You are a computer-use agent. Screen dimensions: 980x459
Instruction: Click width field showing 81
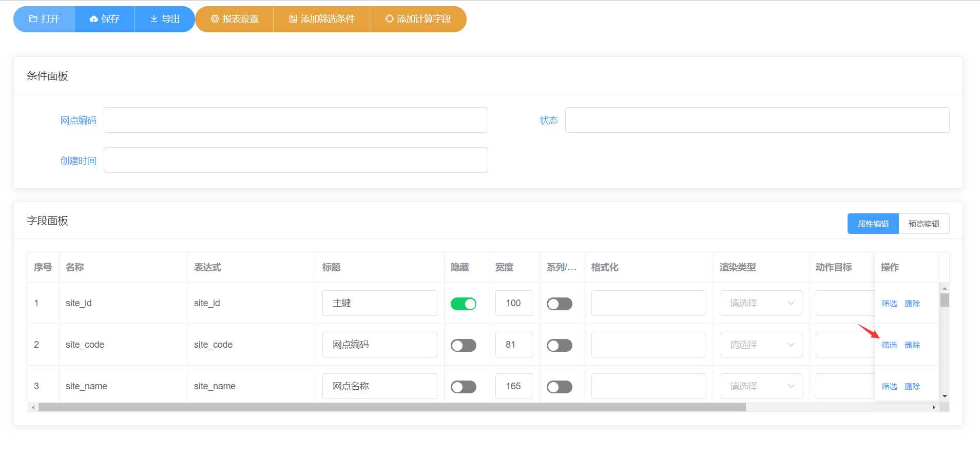click(514, 345)
